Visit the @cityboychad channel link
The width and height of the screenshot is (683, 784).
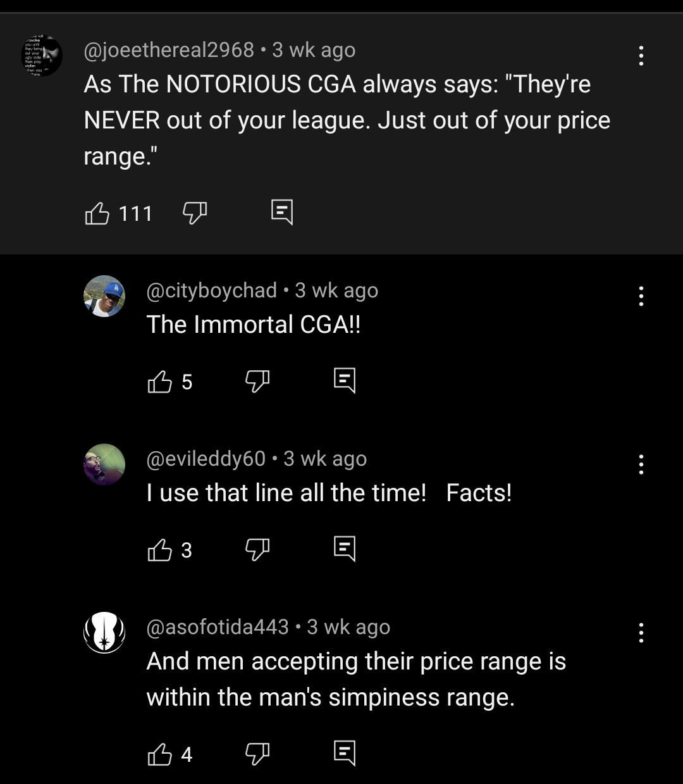212,290
